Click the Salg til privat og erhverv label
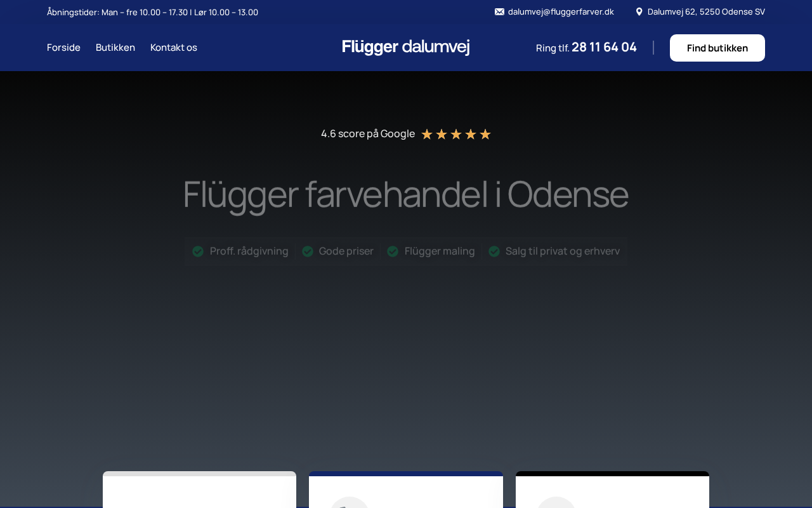This screenshot has width=812, height=508. [563, 251]
